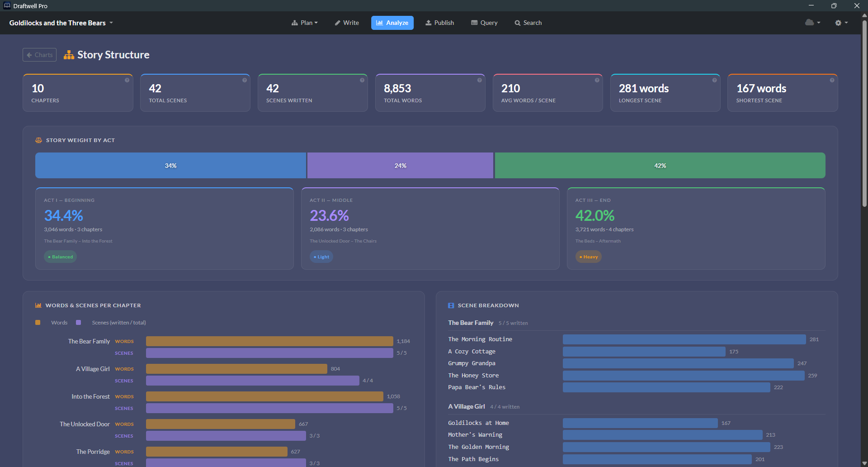Click the Balanced status badge

(60, 257)
